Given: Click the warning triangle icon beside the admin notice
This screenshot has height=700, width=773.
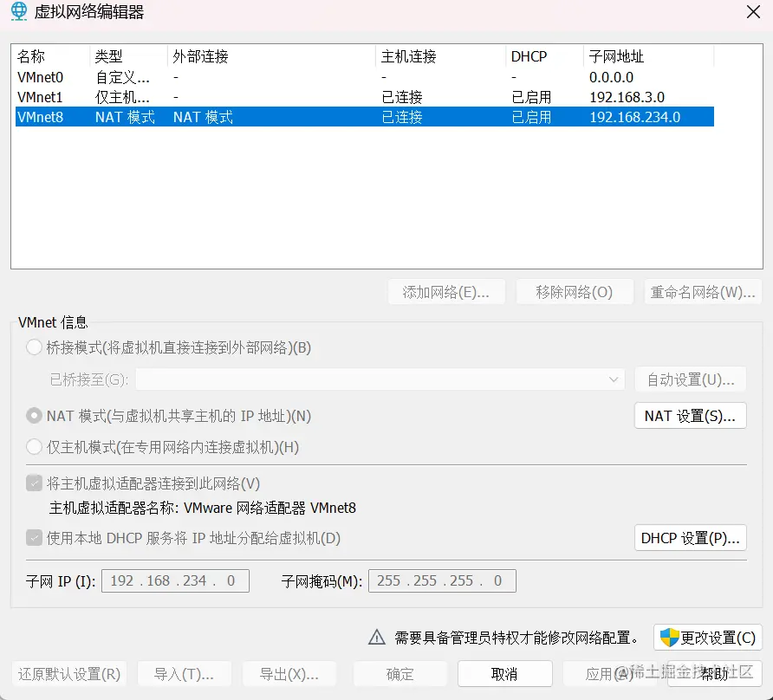Looking at the screenshot, I should [377, 638].
